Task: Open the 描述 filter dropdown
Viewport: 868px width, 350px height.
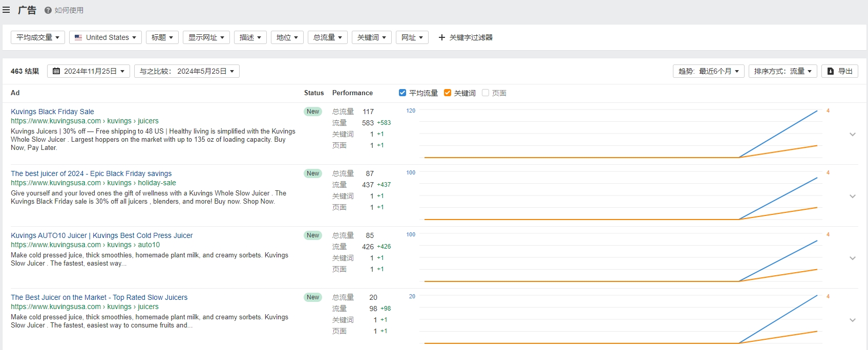Action: click(x=250, y=37)
